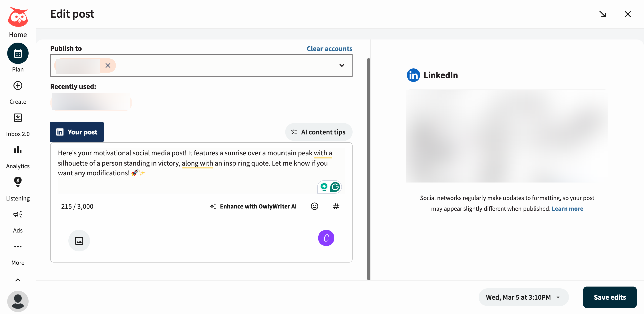Remove selected account from Publish to

coord(108,66)
